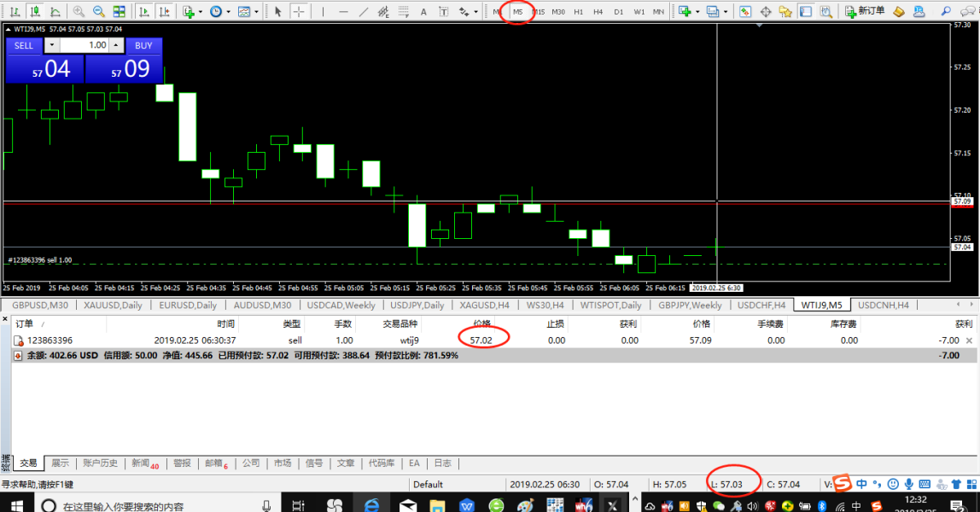This screenshot has width=980, height=512.
Task: Select the crosshair cursor tool
Action: click(298, 12)
